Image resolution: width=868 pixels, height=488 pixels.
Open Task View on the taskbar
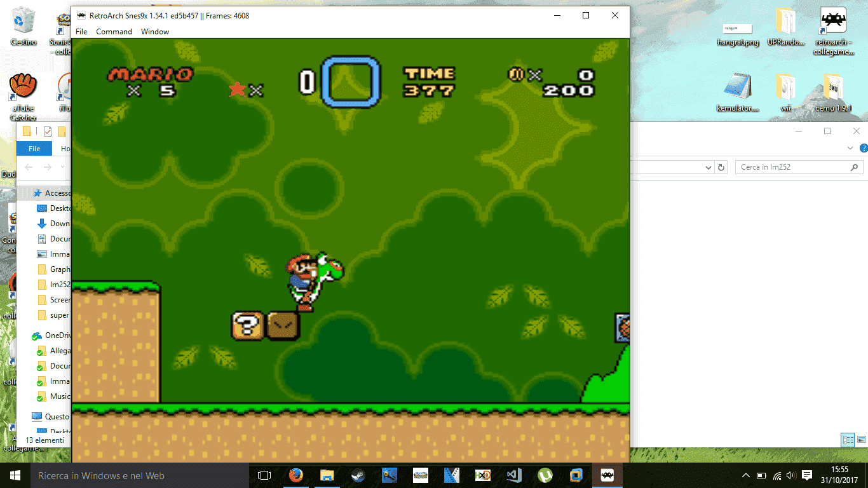[264, 475]
